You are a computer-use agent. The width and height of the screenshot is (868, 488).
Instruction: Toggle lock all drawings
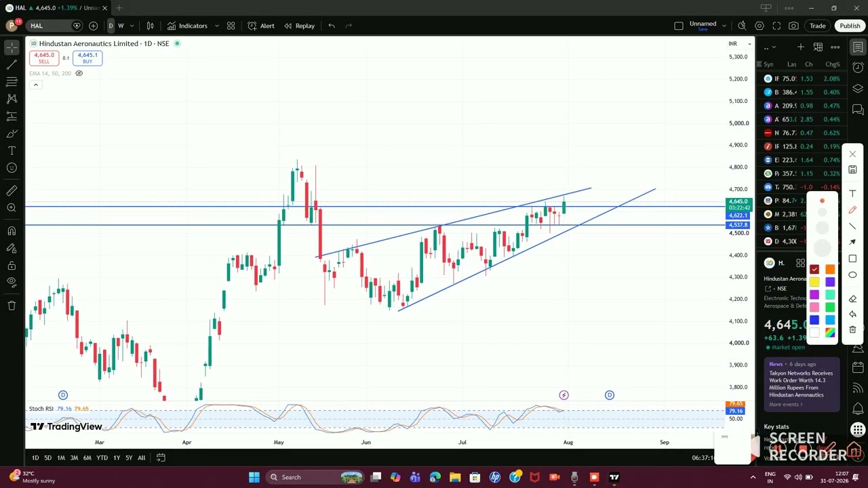[x=12, y=266]
